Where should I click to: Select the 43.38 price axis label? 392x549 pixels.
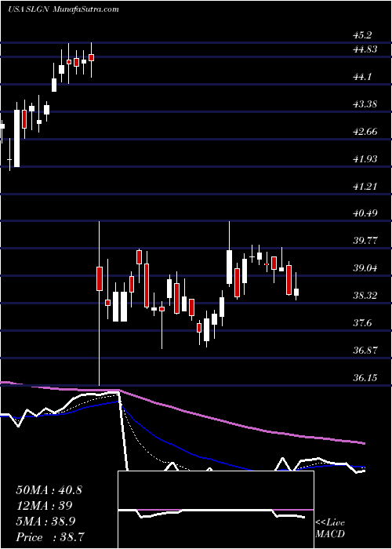365,104
